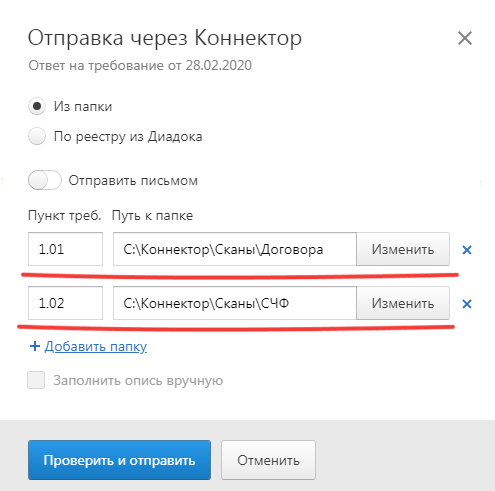495x491 pixels.
Task: Remove the 1.02 СЧФ folder row
Action: tap(467, 304)
